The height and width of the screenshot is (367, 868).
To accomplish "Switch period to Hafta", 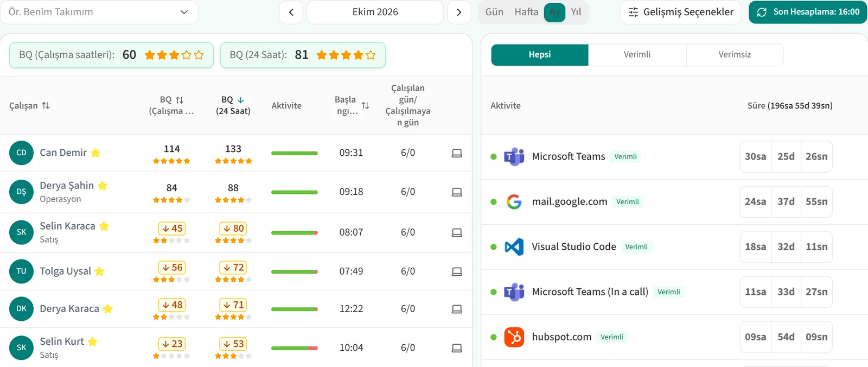I will [x=526, y=12].
